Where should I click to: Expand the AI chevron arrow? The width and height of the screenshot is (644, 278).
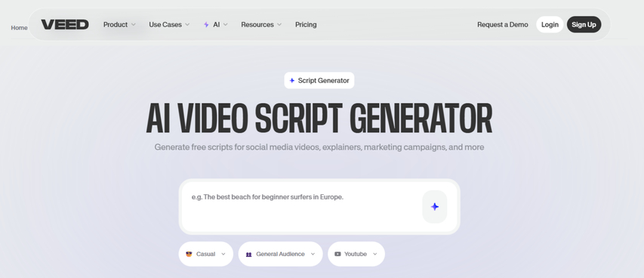pyautogui.click(x=226, y=25)
